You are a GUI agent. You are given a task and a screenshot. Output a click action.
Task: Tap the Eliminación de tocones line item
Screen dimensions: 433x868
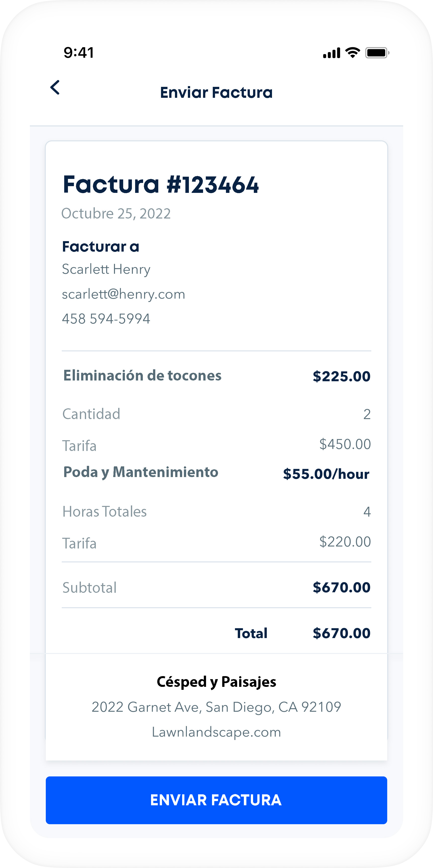142,376
